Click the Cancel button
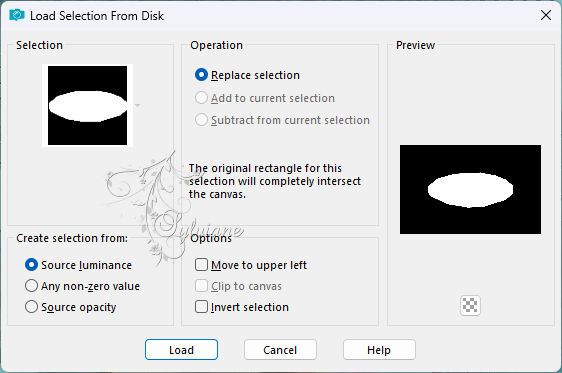This screenshot has height=373, width=562. (x=280, y=350)
